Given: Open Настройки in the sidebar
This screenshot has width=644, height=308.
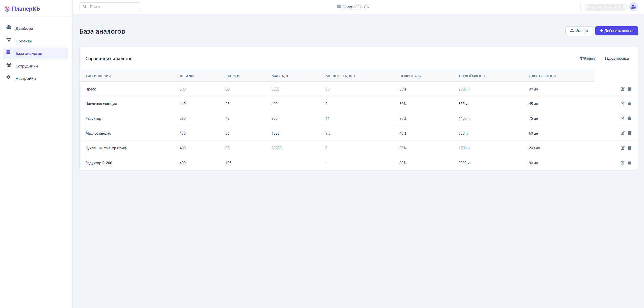Looking at the screenshot, I should click(35, 78).
